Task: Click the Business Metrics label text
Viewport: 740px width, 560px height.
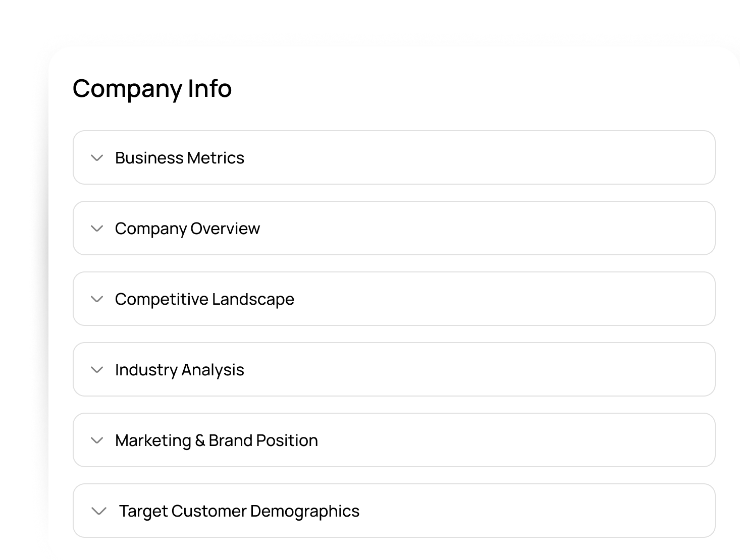Action: [x=179, y=158]
